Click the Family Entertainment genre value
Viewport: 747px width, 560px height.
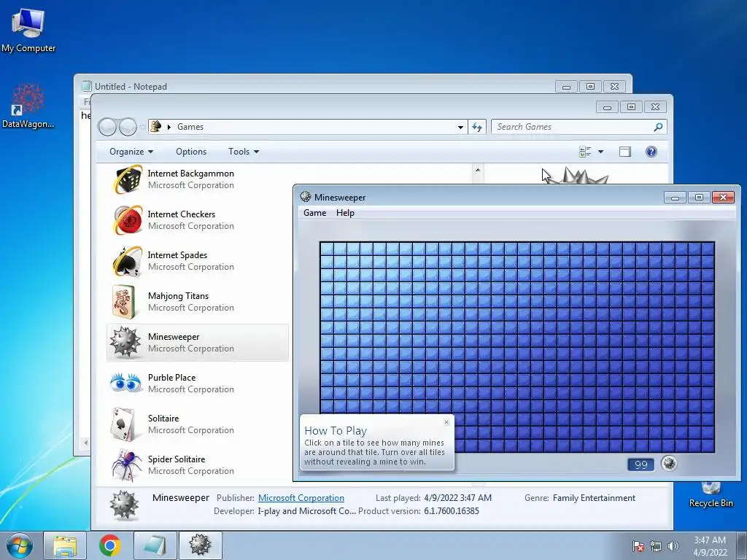click(x=594, y=497)
